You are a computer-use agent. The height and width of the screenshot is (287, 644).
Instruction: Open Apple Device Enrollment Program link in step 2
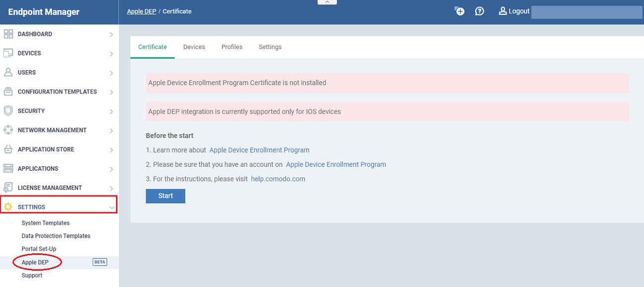point(336,164)
